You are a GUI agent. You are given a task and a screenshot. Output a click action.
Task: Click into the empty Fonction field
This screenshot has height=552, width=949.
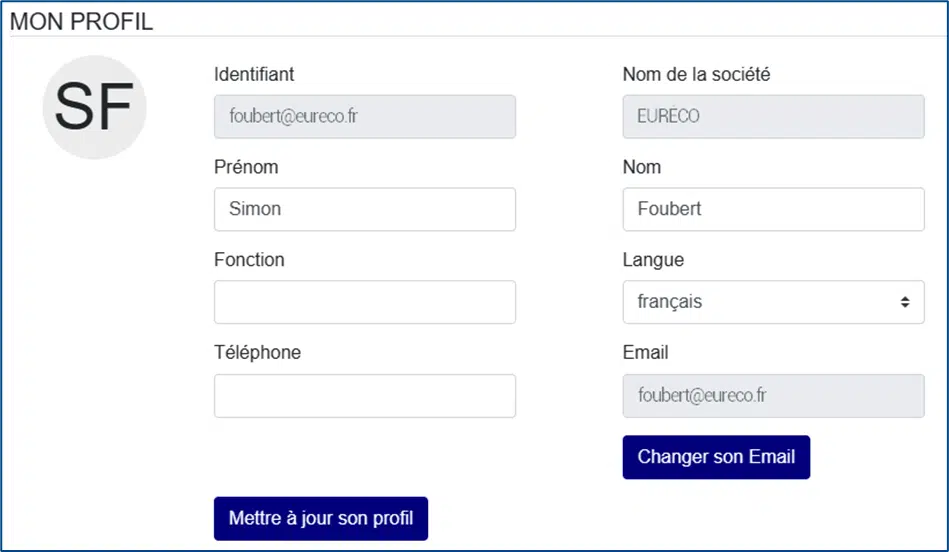[x=365, y=302]
